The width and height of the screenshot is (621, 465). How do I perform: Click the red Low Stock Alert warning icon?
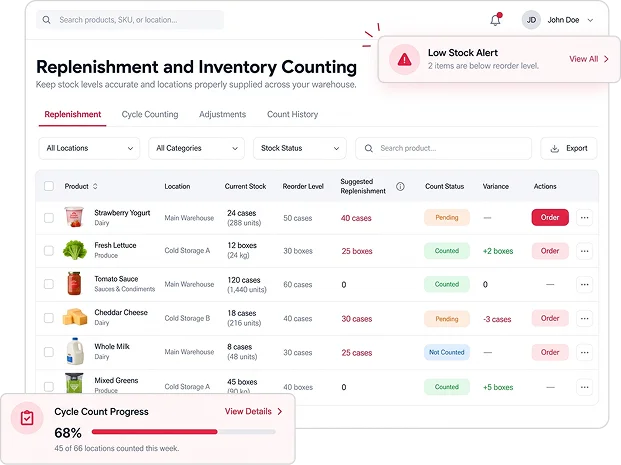point(404,59)
